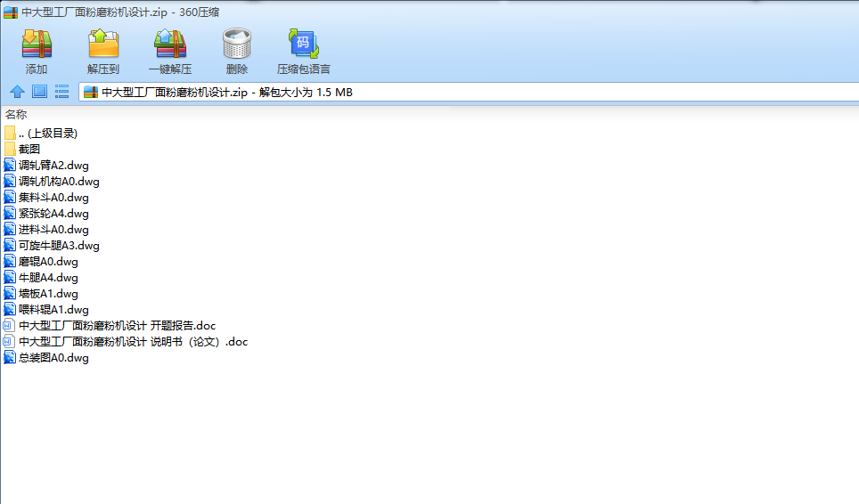Select the 截图 folder
This screenshot has width=859, height=504.
click(x=22, y=149)
